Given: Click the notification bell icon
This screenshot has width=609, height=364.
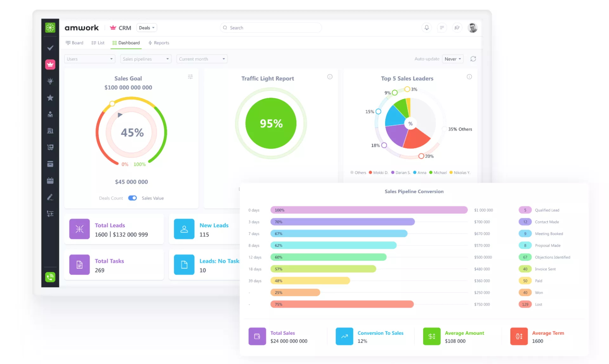Looking at the screenshot, I should click(427, 28).
